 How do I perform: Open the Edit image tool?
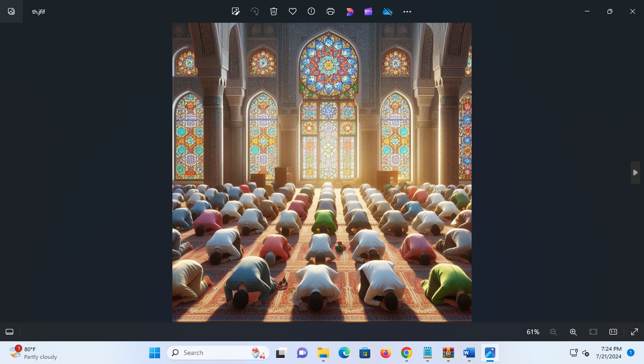pyautogui.click(x=235, y=11)
